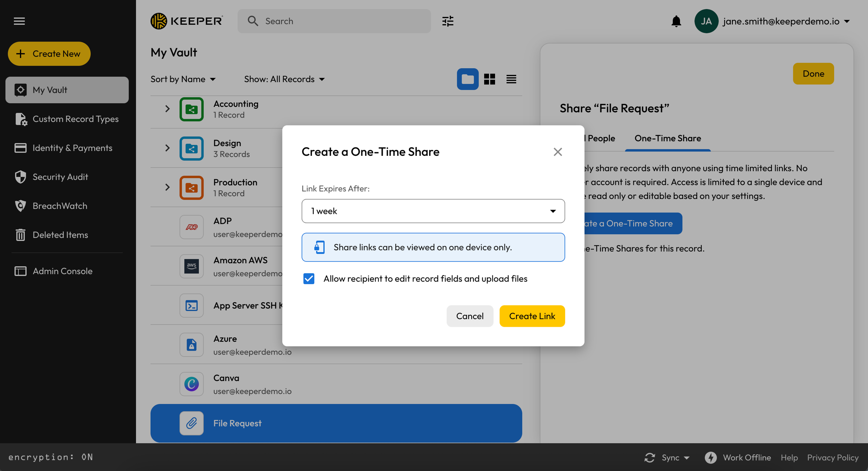Click the Sync icon in footer
This screenshot has width=868, height=471.
click(650, 457)
